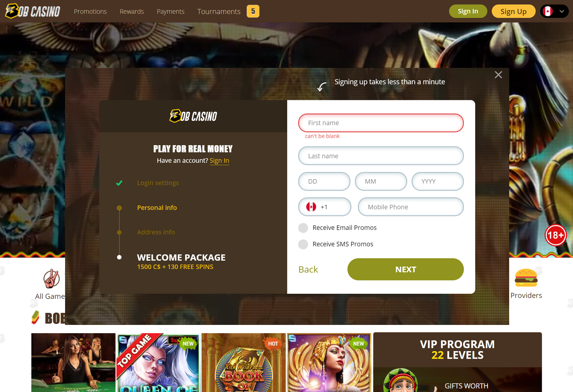The height and width of the screenshot is (392, 573).
Task: Click the Tournaments count badge
Action: (x=253, y=11)
